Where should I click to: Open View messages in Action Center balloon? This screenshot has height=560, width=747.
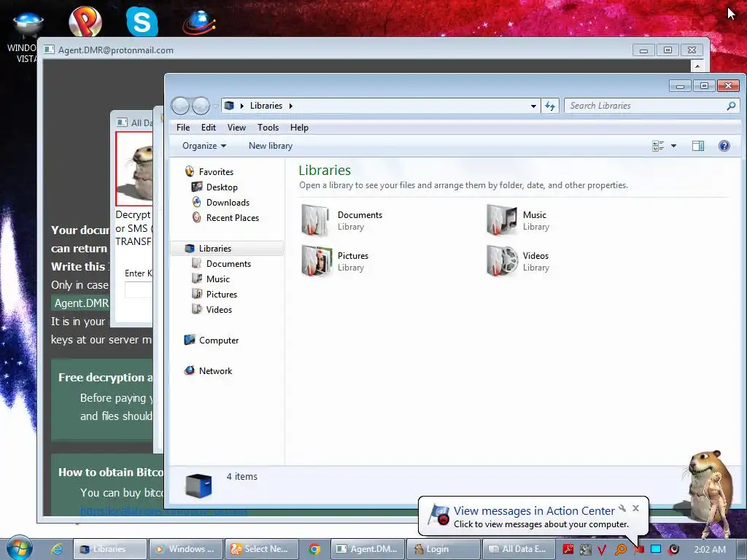(534, 511)
